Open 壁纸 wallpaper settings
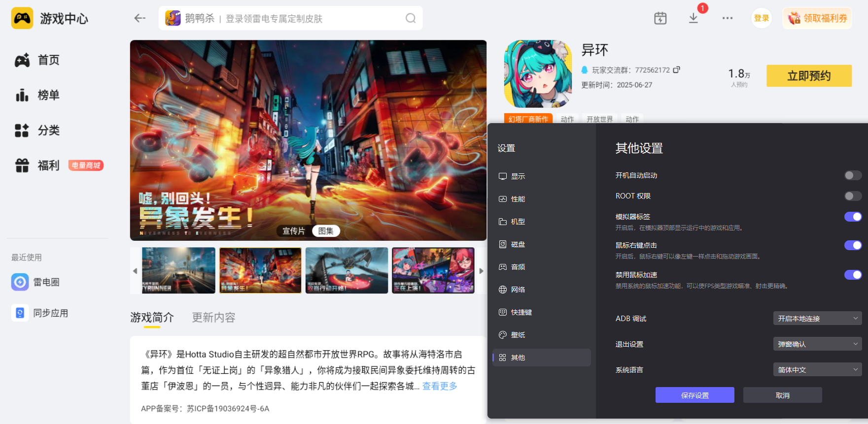868x424 pixels. (542, 335)
